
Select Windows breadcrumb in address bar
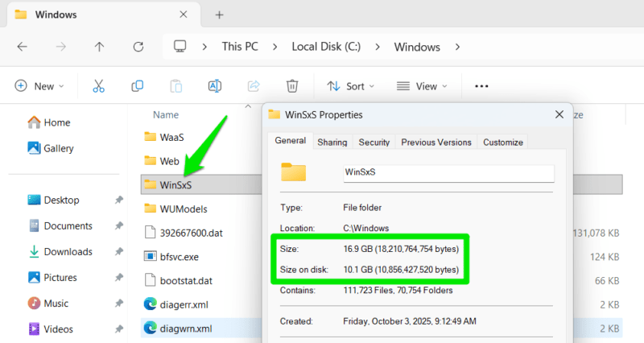417,48
